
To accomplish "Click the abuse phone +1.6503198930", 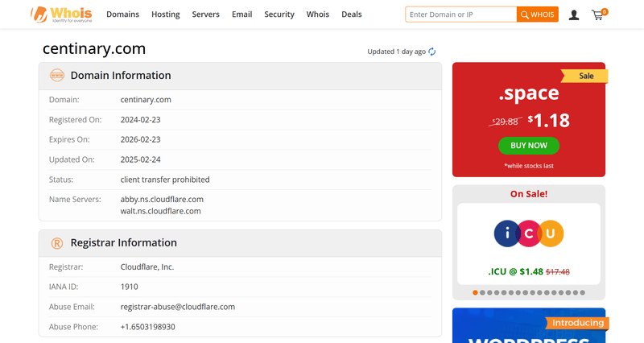I will pyautogui.click(x=148, y=327).
